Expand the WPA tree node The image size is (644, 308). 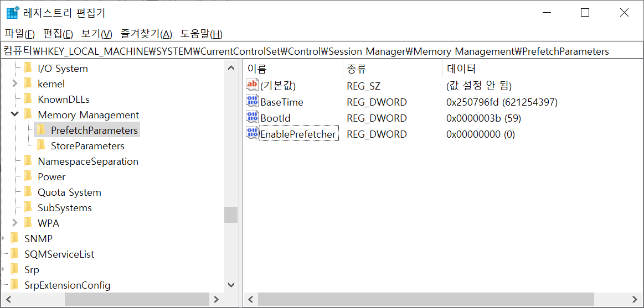tap(15, 223)
